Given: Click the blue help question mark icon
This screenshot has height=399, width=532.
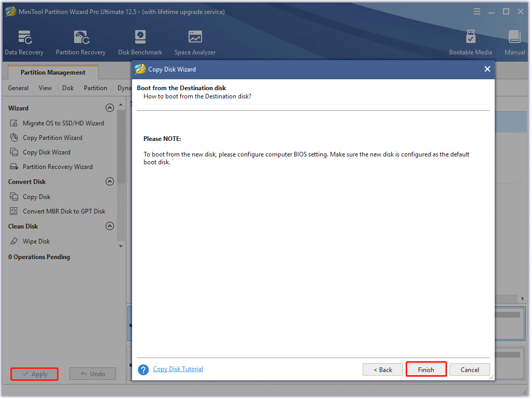Looking at the screenshot, I should tap(143, 370).
